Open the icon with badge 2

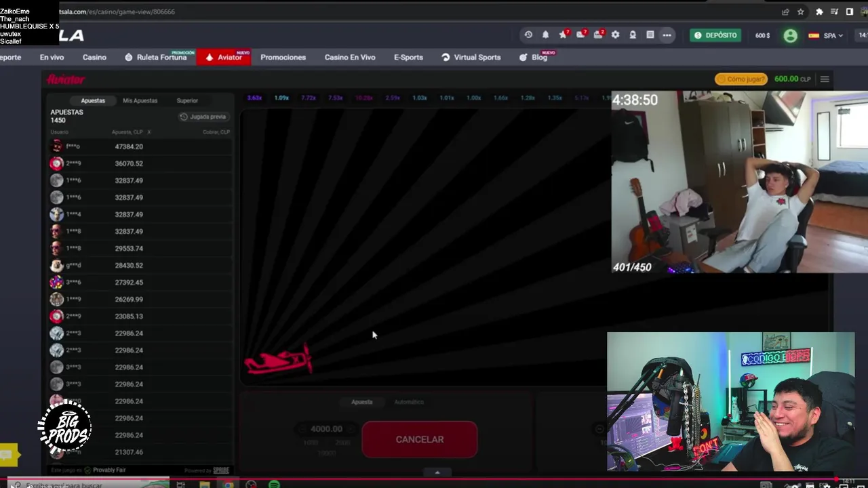598,35
